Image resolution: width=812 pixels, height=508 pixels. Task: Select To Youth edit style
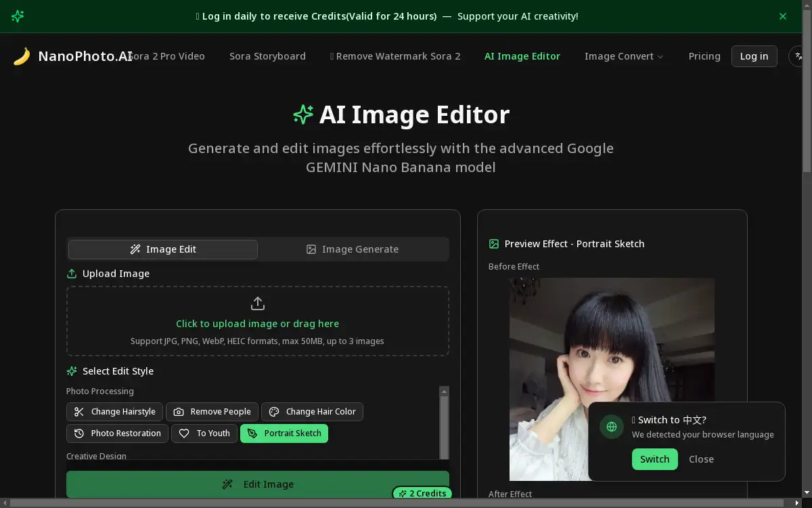click(x=205, y=433)
